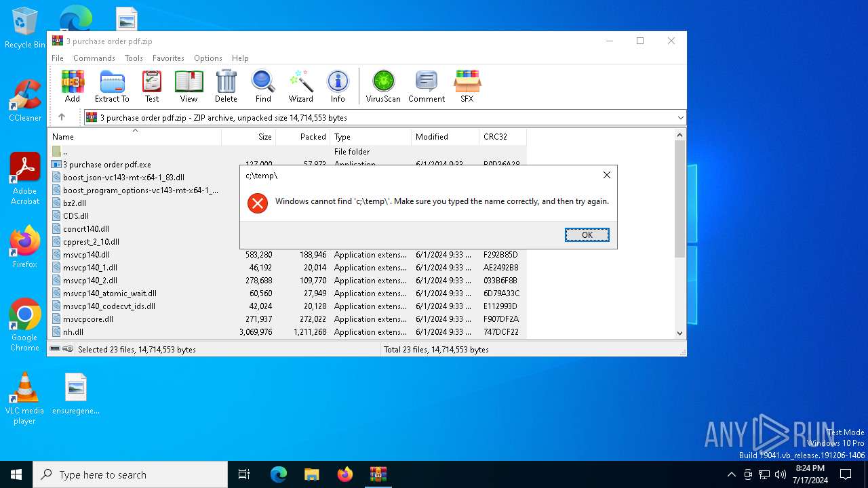Open the notifications center icon

click(x=846, y=474)
